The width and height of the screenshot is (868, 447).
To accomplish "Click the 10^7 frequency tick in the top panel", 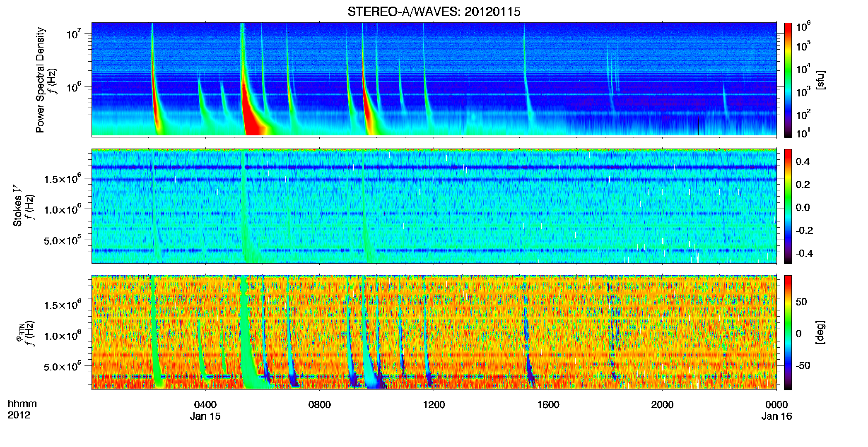I will pyautogui.click(x=75, y=34).
